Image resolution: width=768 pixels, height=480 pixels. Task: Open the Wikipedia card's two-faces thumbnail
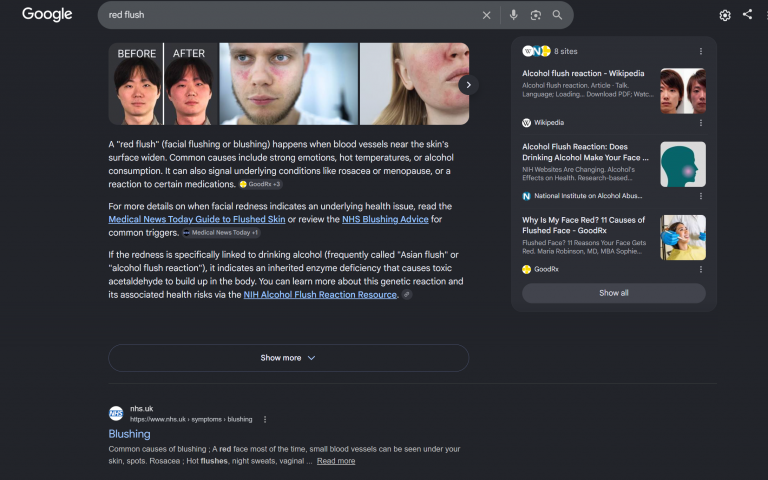[683, 91]
